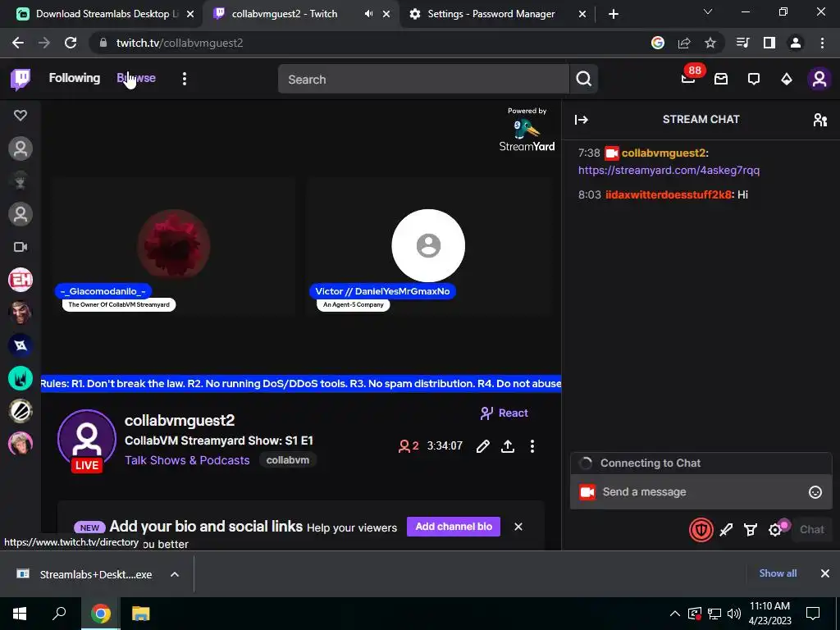Open the Browse directory link
Viewport: 840px width, 630px height.
(x=136, y=78)
